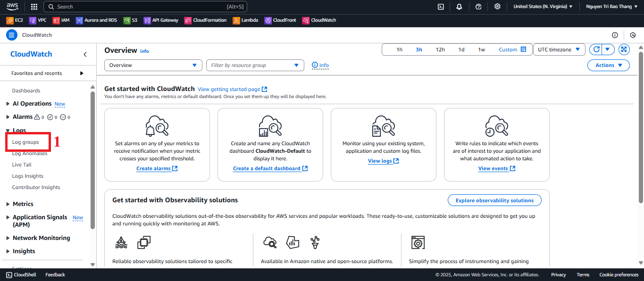
Task: Open the UTC timezone dropdown
Action: 559,50
